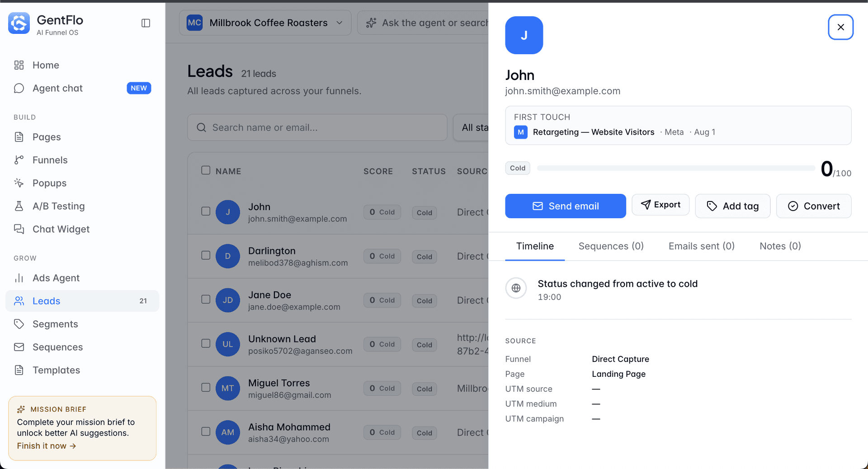Click the Direct Capture funnel value
This screenshot has width=868, height=469.
point(621,359)
